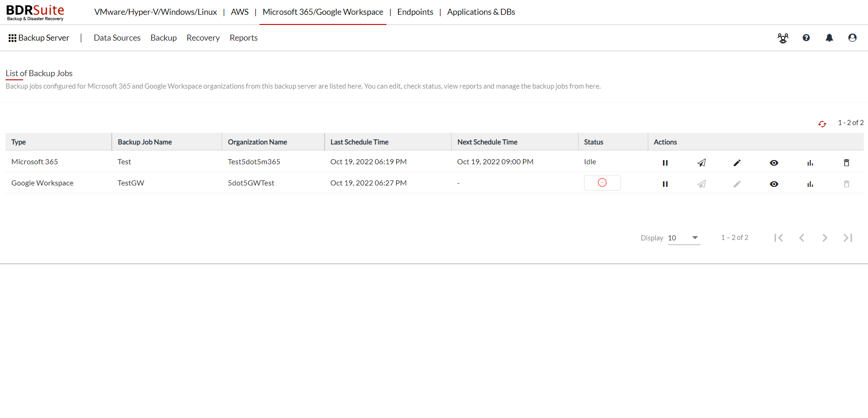Click the trash icon for TestGW job
The width and height of the screenshot is (868, 418).
pyautogui.click(x=846, y=184)
